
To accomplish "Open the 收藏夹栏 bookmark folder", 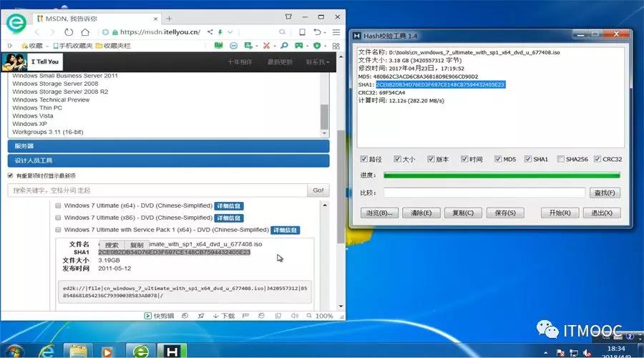I will pos(113,46).
